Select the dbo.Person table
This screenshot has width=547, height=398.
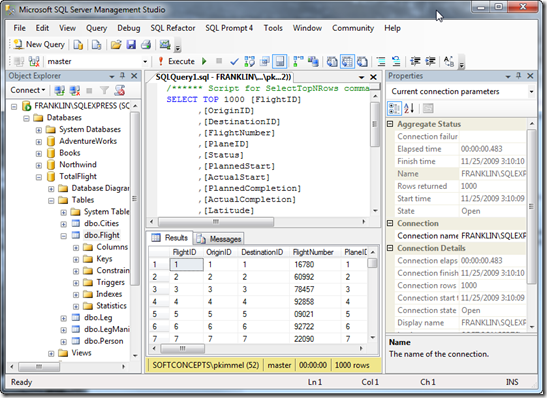pyautogui.click(x=103, y=341)
